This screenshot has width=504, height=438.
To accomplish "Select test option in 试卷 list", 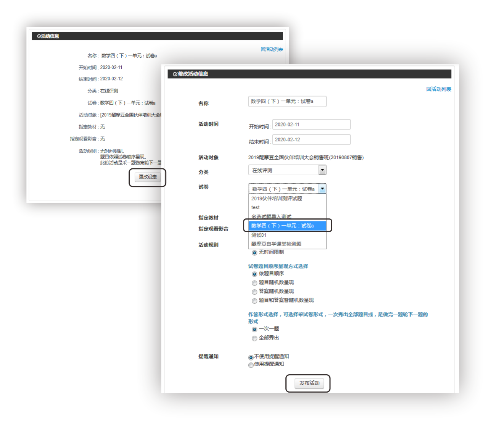I will [x=256, y=208].
